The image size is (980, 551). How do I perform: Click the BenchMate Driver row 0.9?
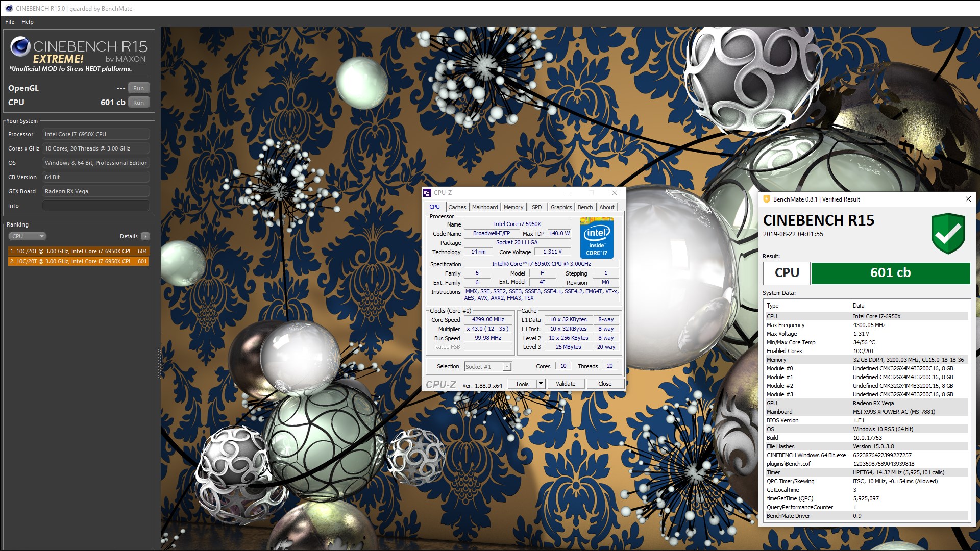click(866, 516)
